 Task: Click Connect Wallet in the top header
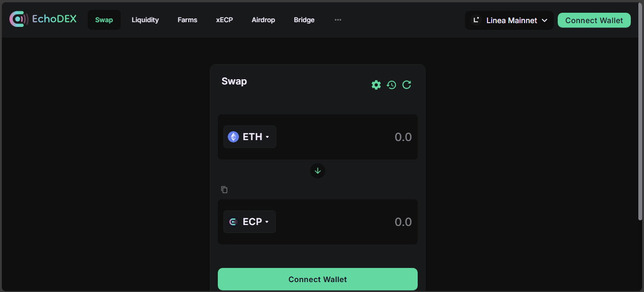(x=594, y=20)
